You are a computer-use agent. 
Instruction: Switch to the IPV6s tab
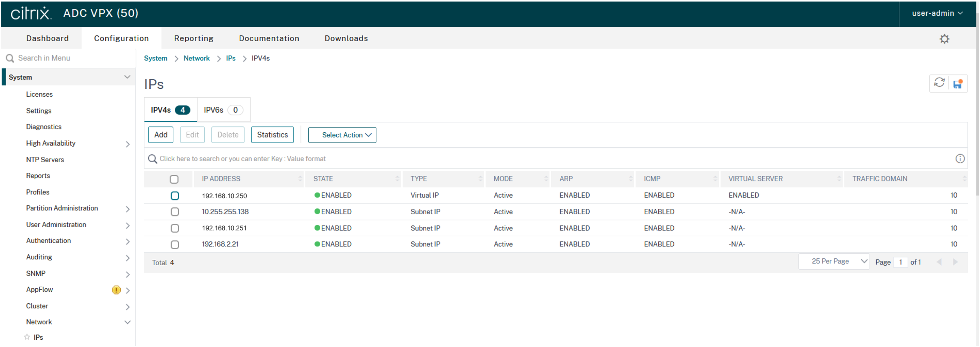tap(223, 110)
